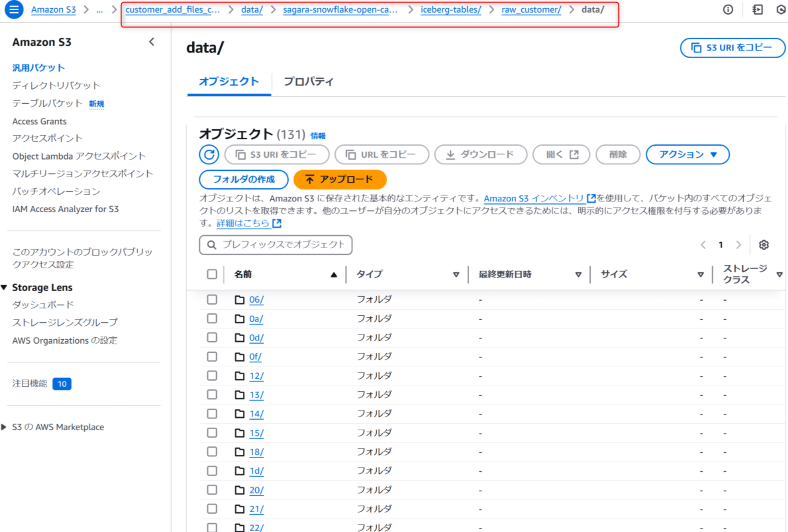The image size is (788, 532).
Task: Open the iceberg-tables/ breadcrumb link
Action: point(451,10)
